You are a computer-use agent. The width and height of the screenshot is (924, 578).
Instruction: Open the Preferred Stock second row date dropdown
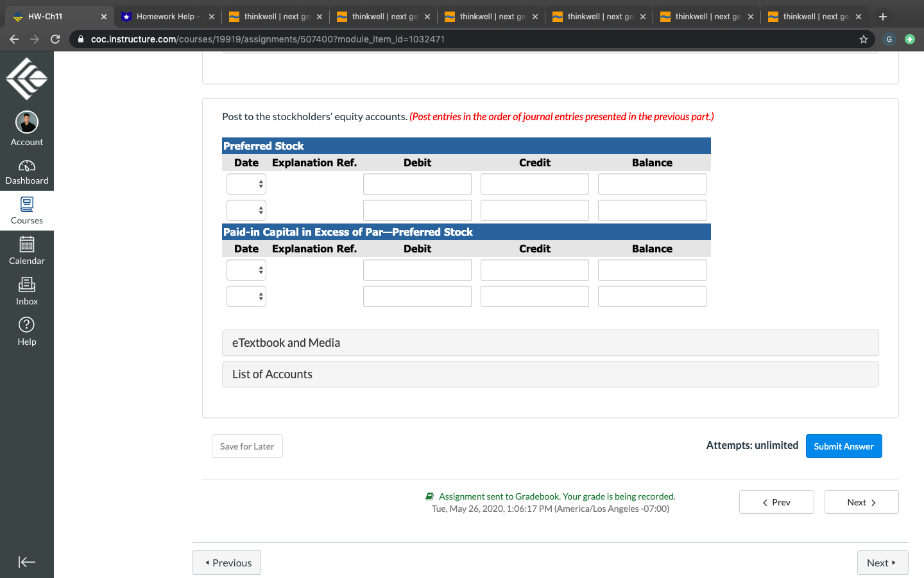[246, 210]
